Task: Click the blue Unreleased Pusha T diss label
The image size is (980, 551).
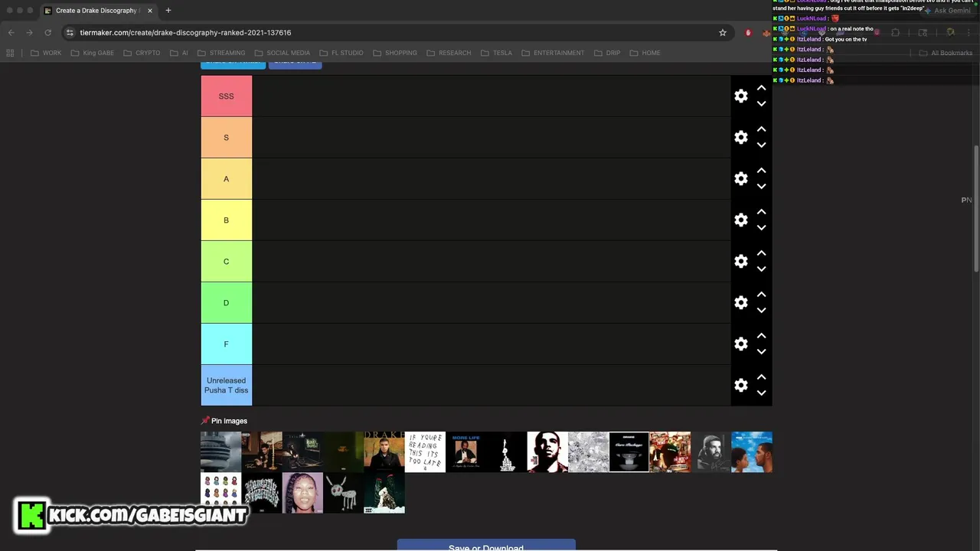Action: click(227, 386)
